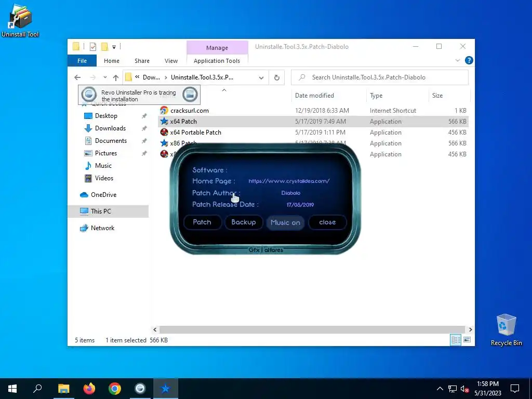Click the Dow... breadcrumb in address bar
The image size is (532, 399).
[x=151, y=77]
